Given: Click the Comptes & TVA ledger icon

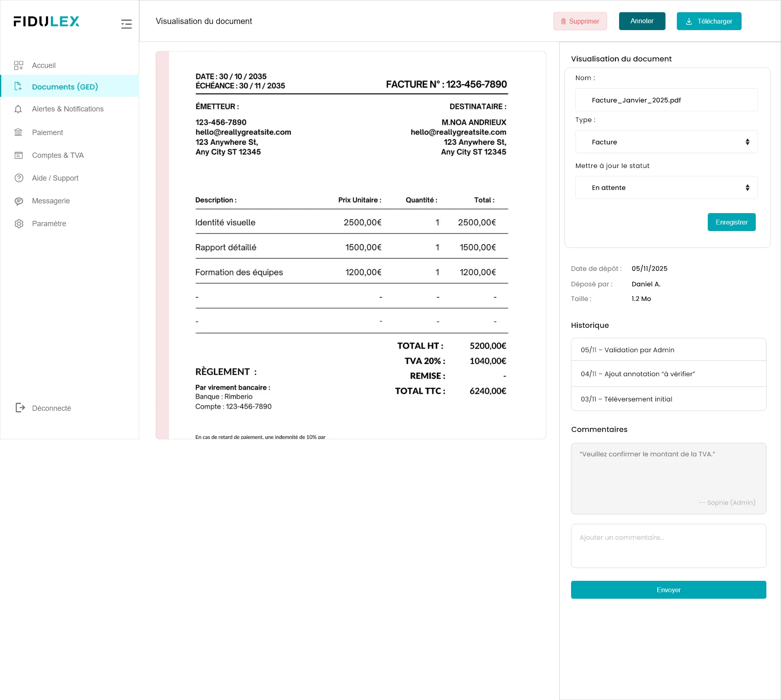Looking at the screenshot, I should tap(19, 155).
